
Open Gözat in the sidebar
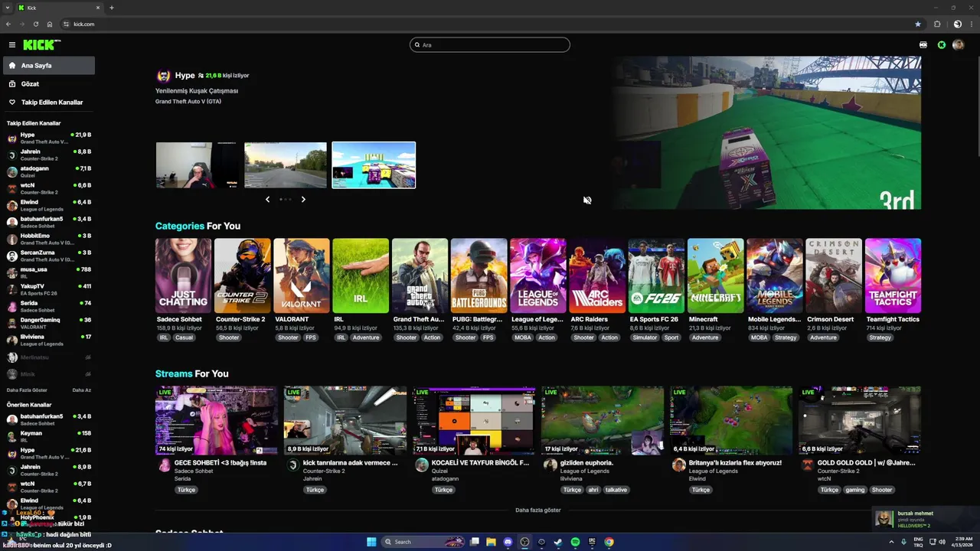[49, 84]
